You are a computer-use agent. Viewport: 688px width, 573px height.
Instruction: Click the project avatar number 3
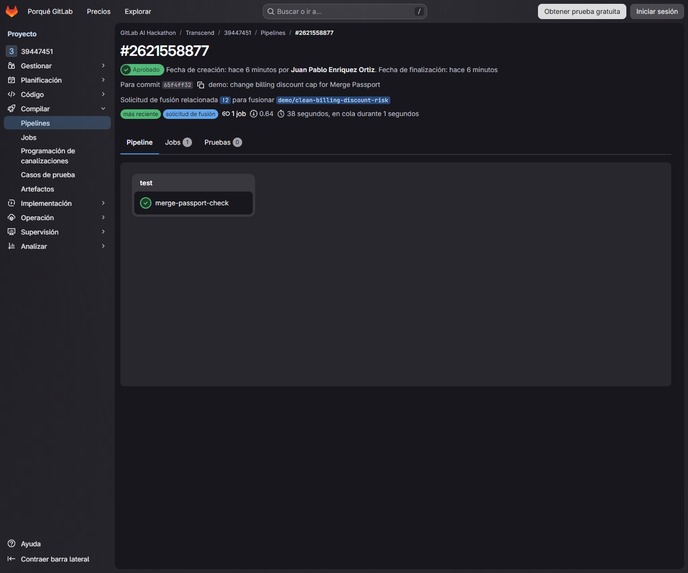pos(11,51)
